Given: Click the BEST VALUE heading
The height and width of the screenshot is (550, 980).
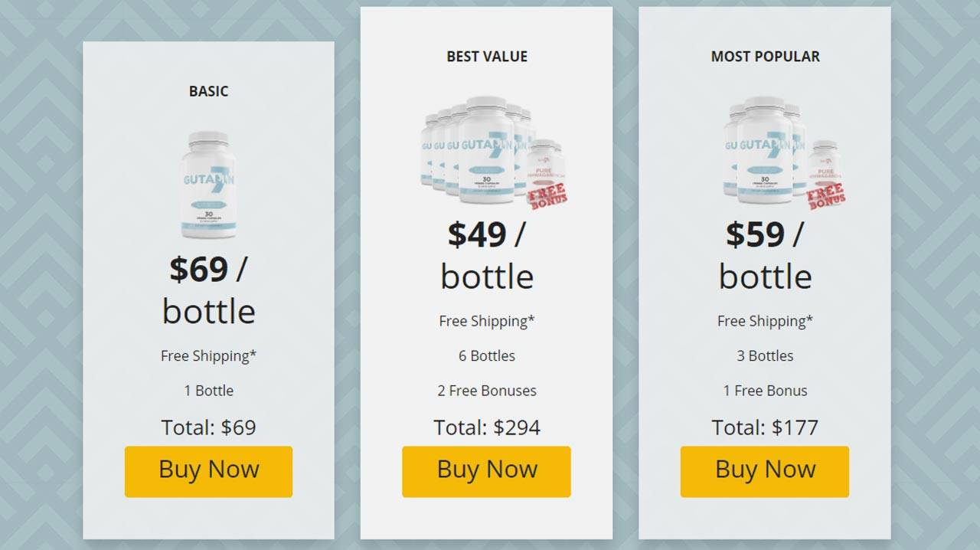Looking at the screenshot, I should tap(487, 57).
